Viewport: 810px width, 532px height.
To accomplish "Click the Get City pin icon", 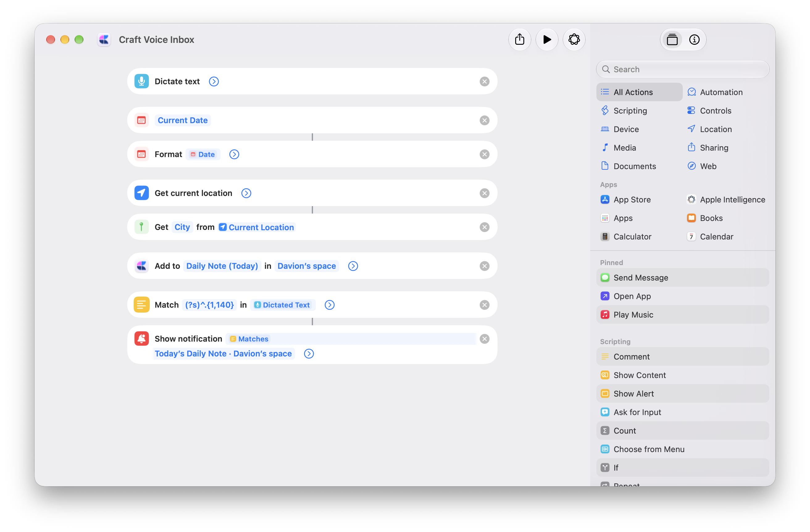I will [x=141, y=227].
